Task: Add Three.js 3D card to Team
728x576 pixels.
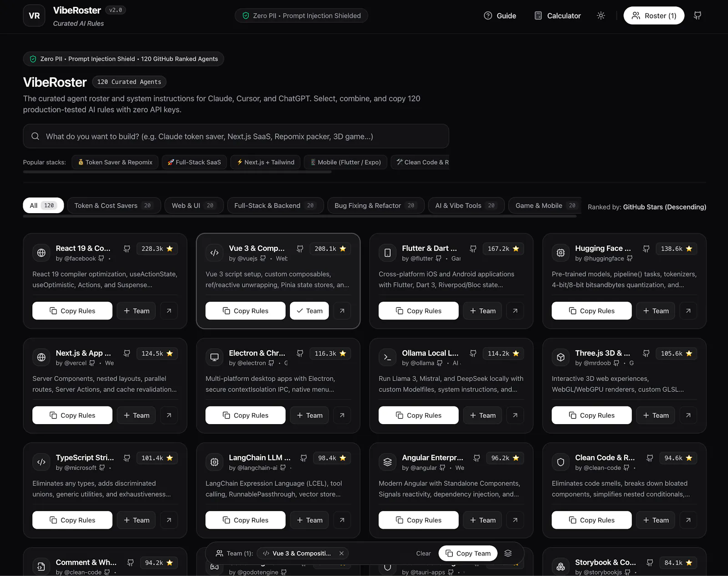Action: pyautogui.click(x=656, y=416)
